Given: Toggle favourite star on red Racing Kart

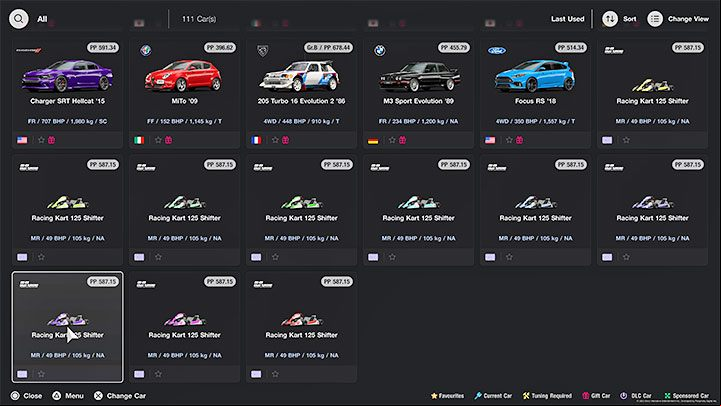Looking at the screenshot, I should point(275,374).
